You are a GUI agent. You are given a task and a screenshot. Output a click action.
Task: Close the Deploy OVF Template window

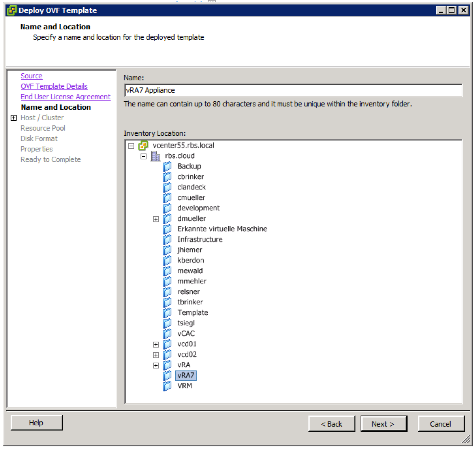(463, 10)
